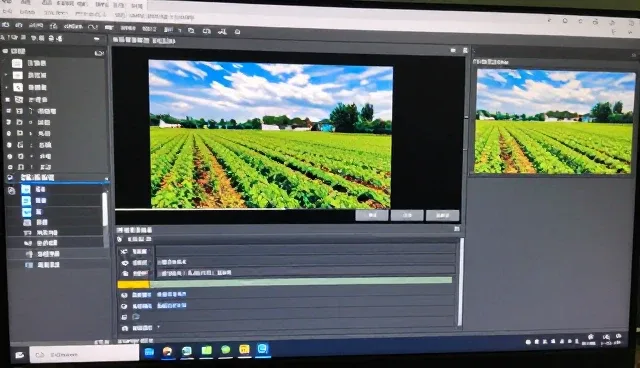Open the small arrow at the blue-underlined row's right end
The width and height of the screenshot is (640, 368).
coord(106,179)
